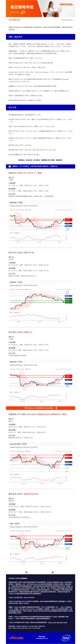The height and width of the screenshot is (644, 82).
Task: Click wetradebroker.com link in footer
Action: click(x=42, y=638)
